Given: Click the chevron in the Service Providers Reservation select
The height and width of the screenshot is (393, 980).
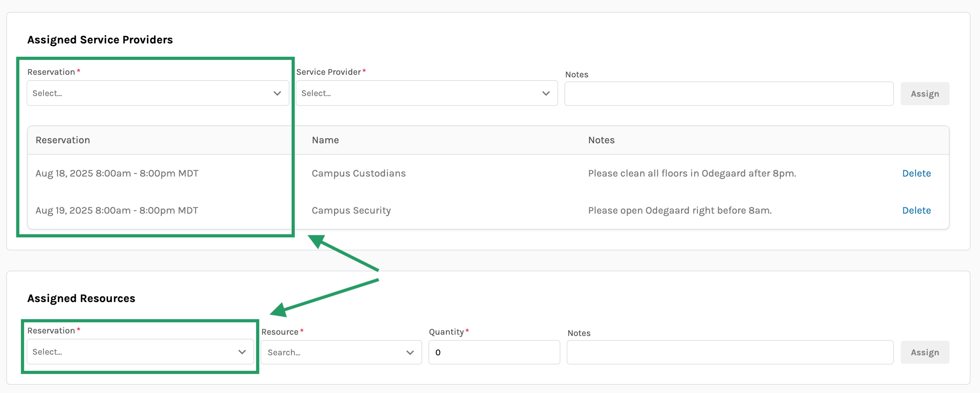Looking at the screenshot, I should 277,93.
